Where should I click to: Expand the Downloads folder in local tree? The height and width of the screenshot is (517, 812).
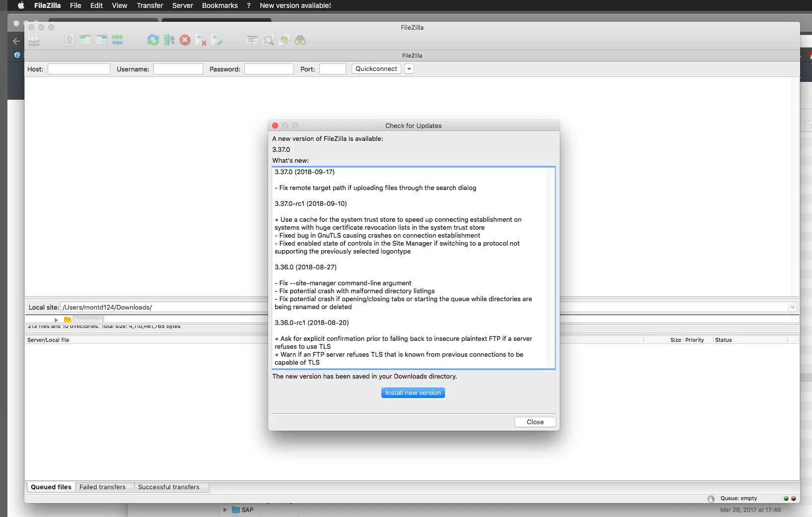click(56, 320)
